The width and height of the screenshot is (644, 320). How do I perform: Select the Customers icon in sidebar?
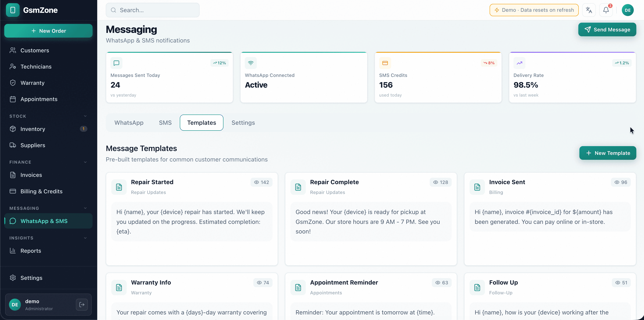pyautogui.click(x=13, y=50)
